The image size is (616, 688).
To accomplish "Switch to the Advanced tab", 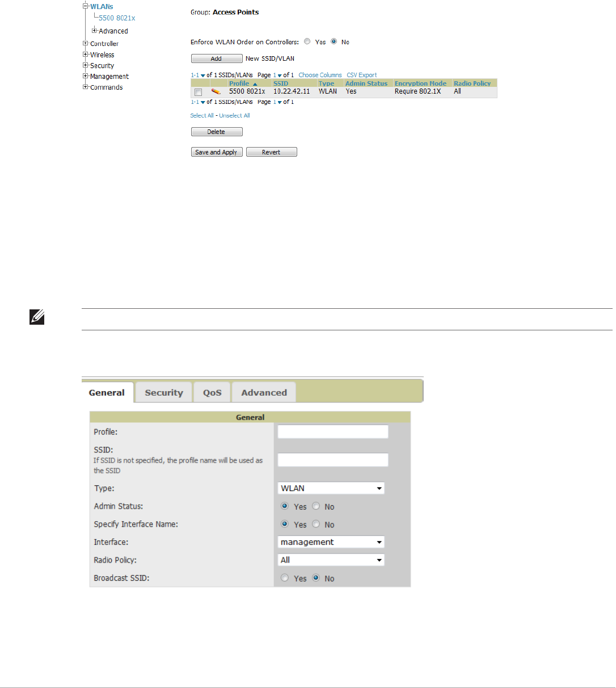I will tap(264, 392).
